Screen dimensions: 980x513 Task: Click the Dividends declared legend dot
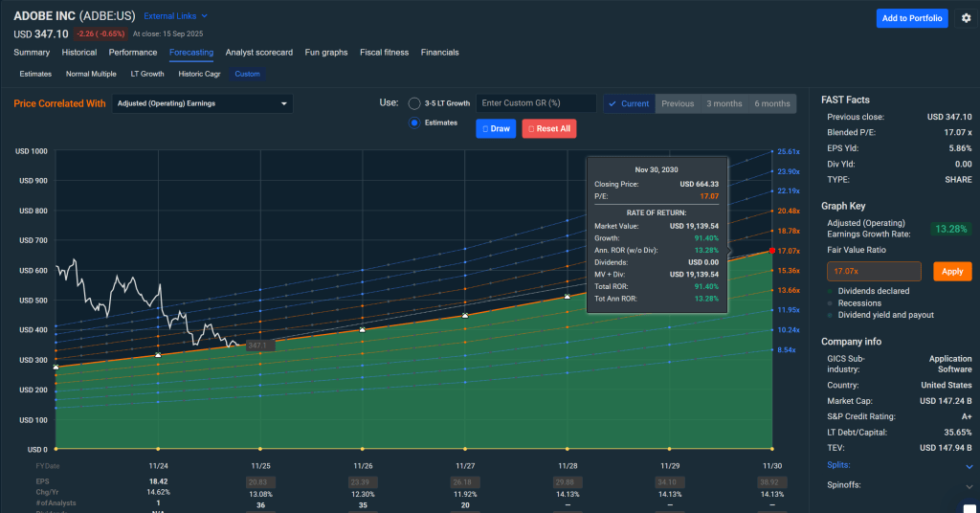pos(829,291)
